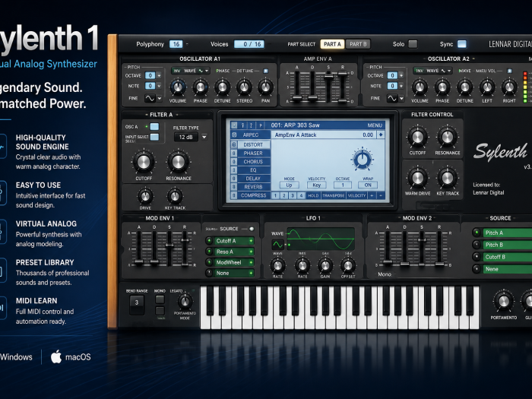
Task: Click the Filter A CUTOFF knob
Action: [143, 162]
